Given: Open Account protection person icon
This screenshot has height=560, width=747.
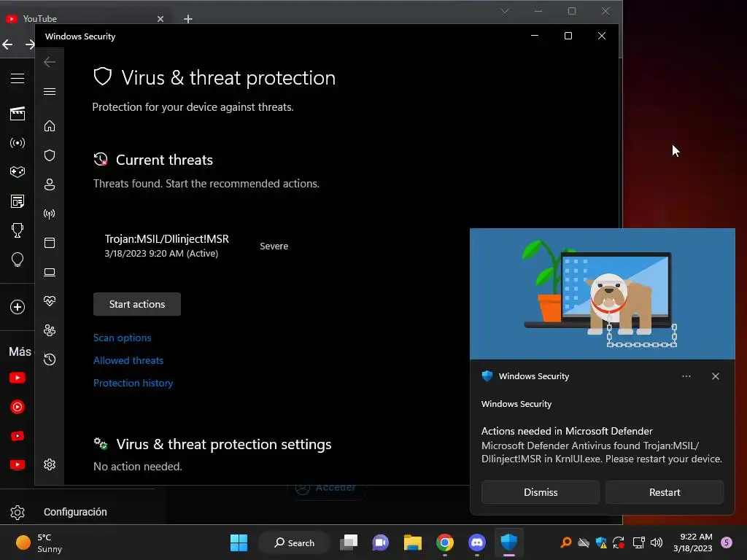Looking at the screenshot, I should [50, 184].
